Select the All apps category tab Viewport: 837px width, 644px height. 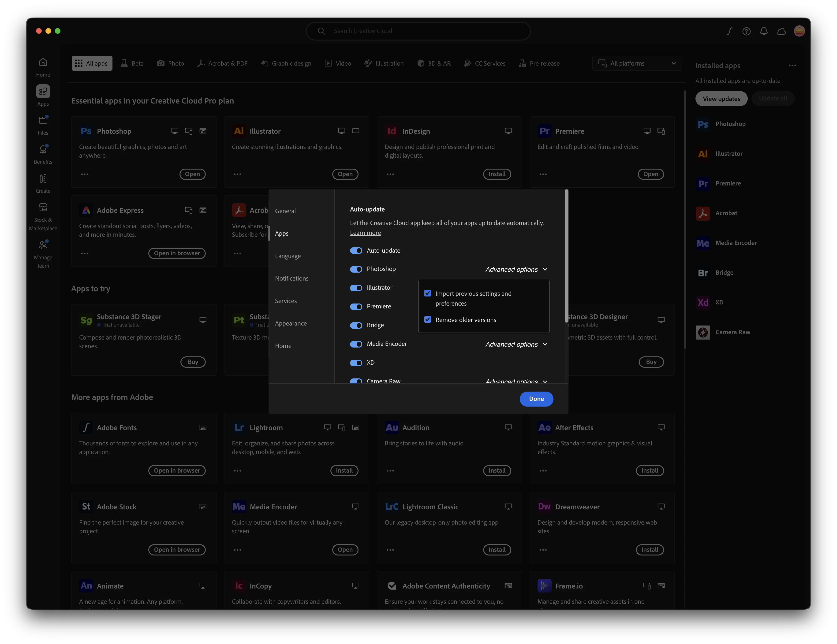click(x=92, y=63)
